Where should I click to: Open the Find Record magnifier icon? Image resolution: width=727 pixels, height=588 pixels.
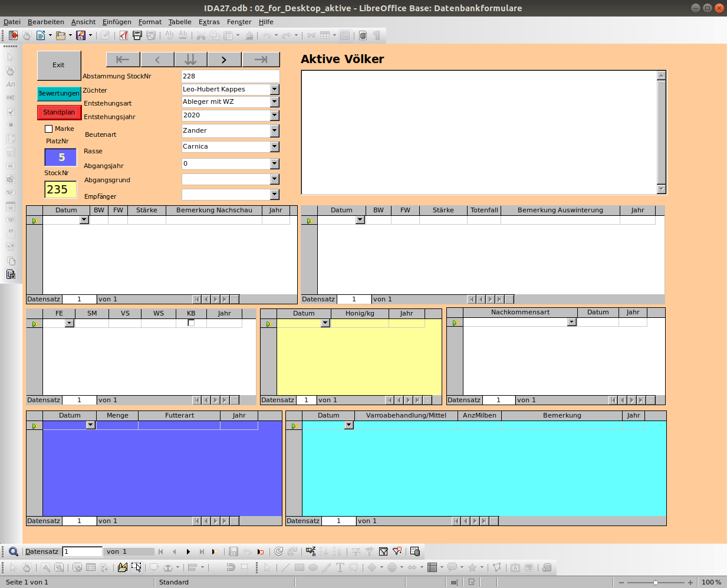coord(13,551)
